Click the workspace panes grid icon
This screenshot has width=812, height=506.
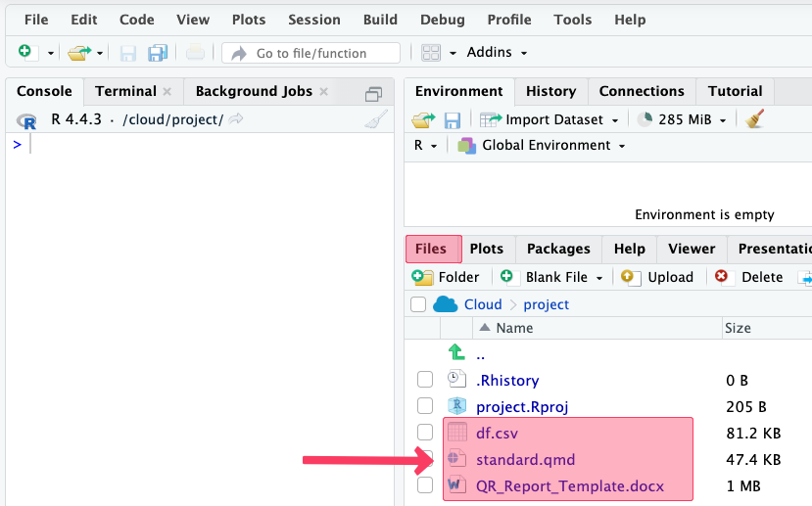(x=431, y=53)
